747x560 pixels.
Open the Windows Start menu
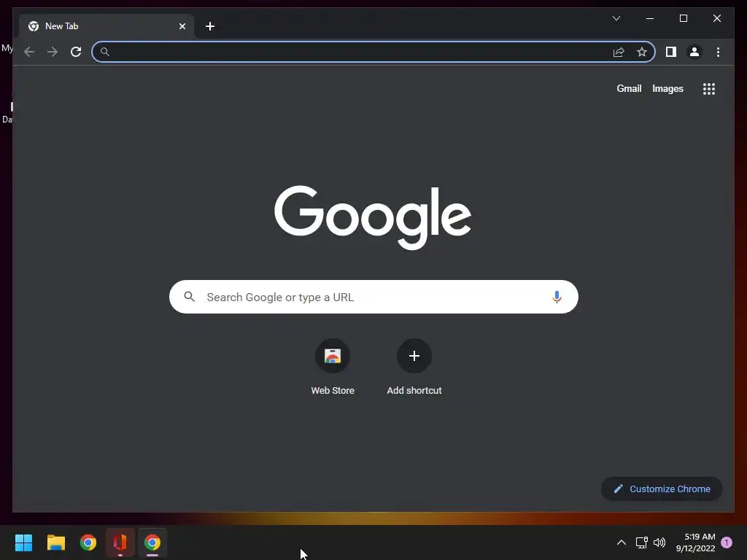click(x=24, y=542)
